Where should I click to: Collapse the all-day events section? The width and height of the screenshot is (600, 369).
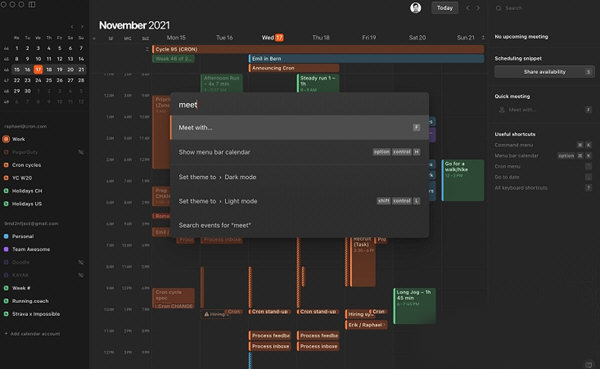(147, 49)
